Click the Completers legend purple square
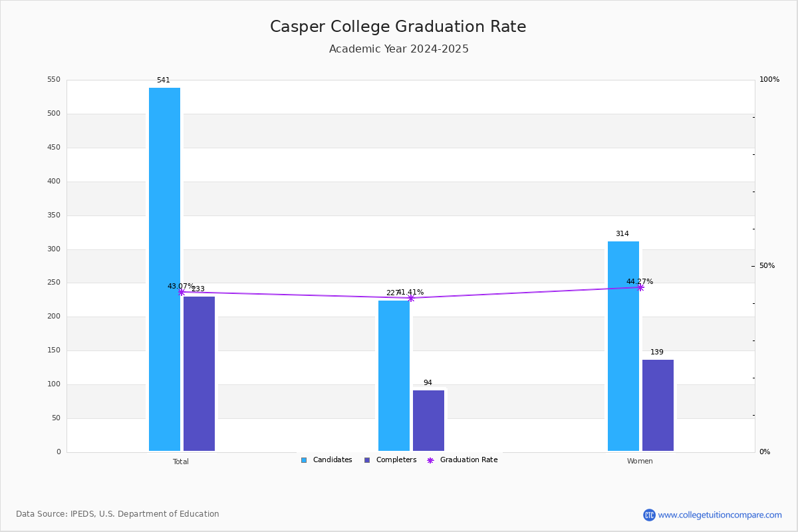798x532 pixels. click(367, 460)
